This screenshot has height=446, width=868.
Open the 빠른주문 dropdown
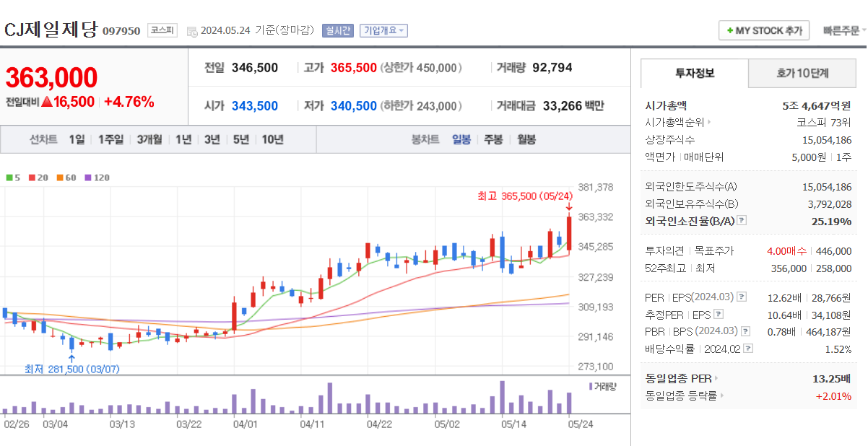point(844,30)
